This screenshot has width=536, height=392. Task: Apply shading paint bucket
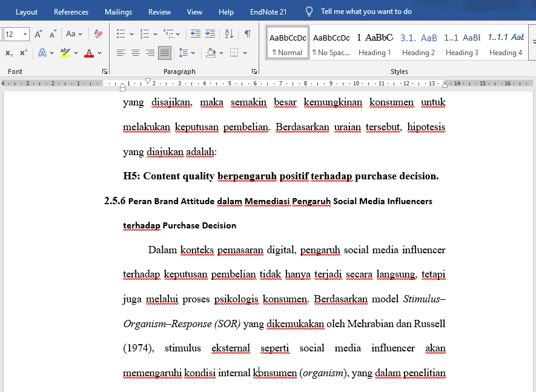click(211, 53)
